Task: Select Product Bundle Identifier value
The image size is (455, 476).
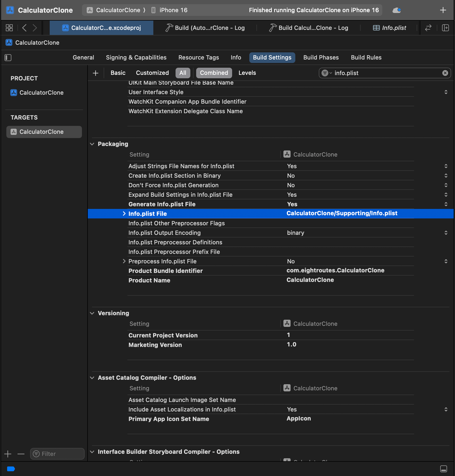Action: point(335,271)
